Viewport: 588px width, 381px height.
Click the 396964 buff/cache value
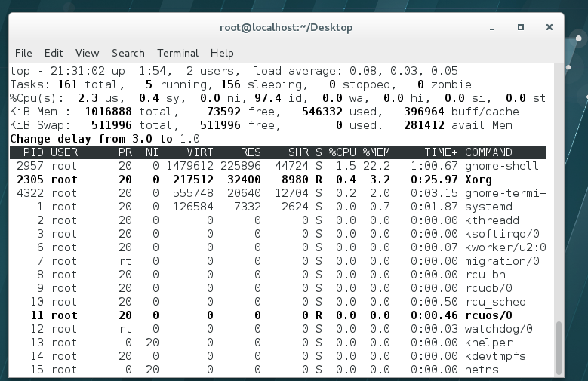pyautogui.click(x=424, y=112)
